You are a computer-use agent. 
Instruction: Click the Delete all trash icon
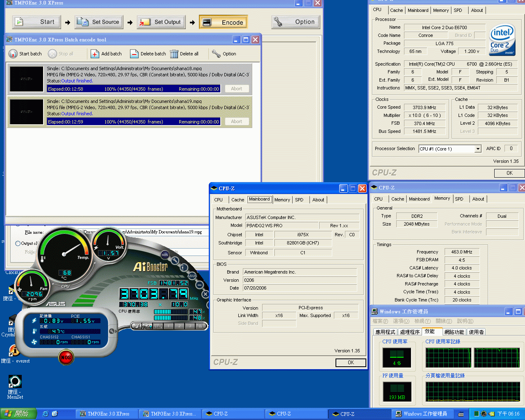[x=174, y=54]
